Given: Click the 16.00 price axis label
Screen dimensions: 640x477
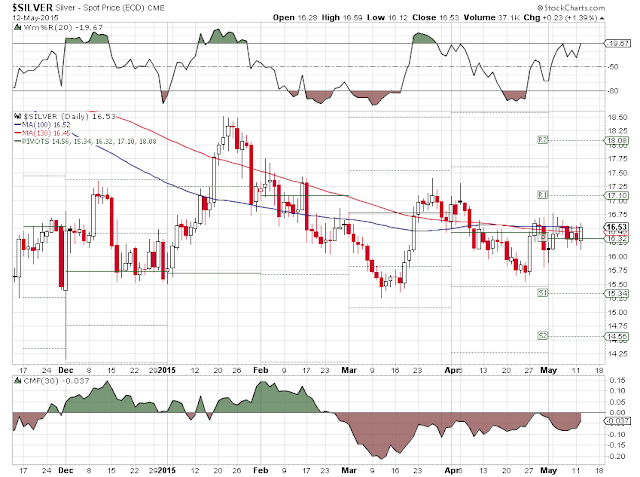Looking at the screenshot, I should [617, 256].
